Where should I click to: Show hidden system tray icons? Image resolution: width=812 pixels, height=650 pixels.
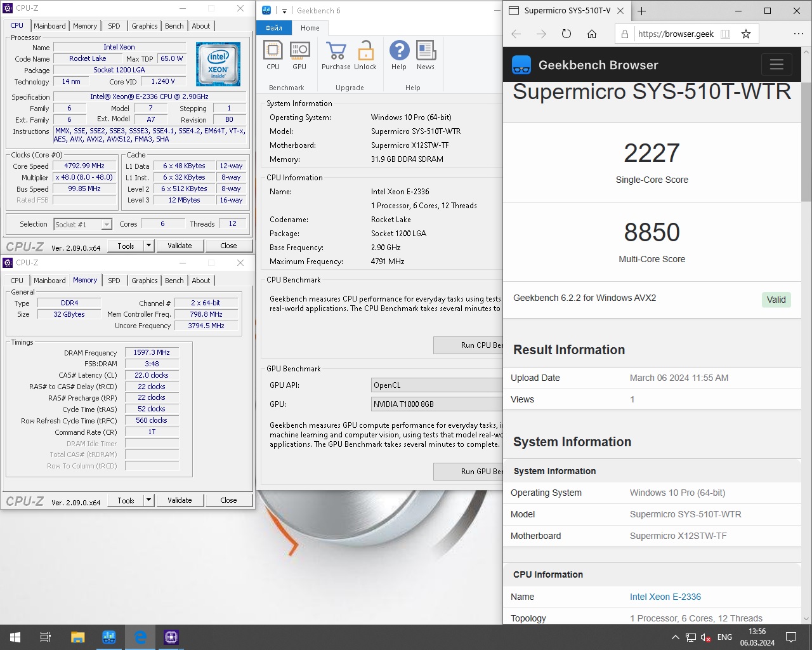pos(675,637)
